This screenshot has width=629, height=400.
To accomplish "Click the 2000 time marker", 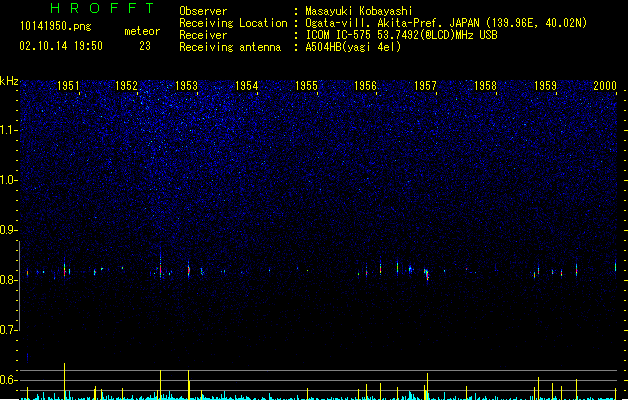I will pyautogui.click(x=605, y=85).
